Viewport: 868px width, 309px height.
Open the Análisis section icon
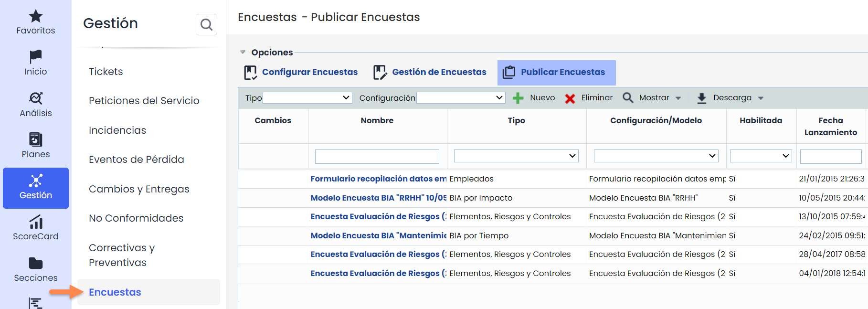click(36, 98)
